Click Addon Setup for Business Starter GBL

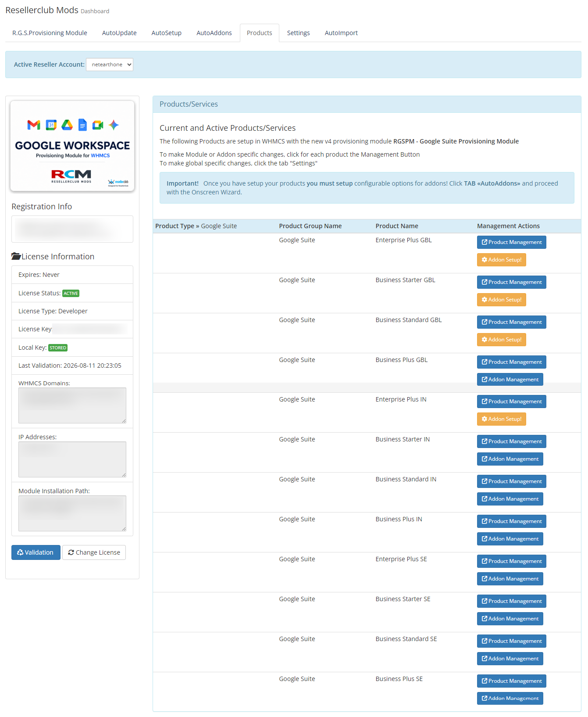[x=502, y=300]
